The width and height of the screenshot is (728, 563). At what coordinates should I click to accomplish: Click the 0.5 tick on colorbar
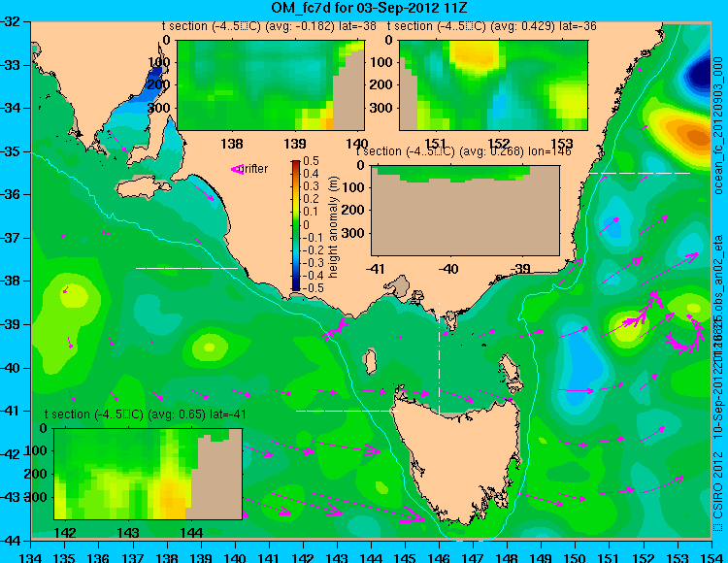tap(311, 161)
